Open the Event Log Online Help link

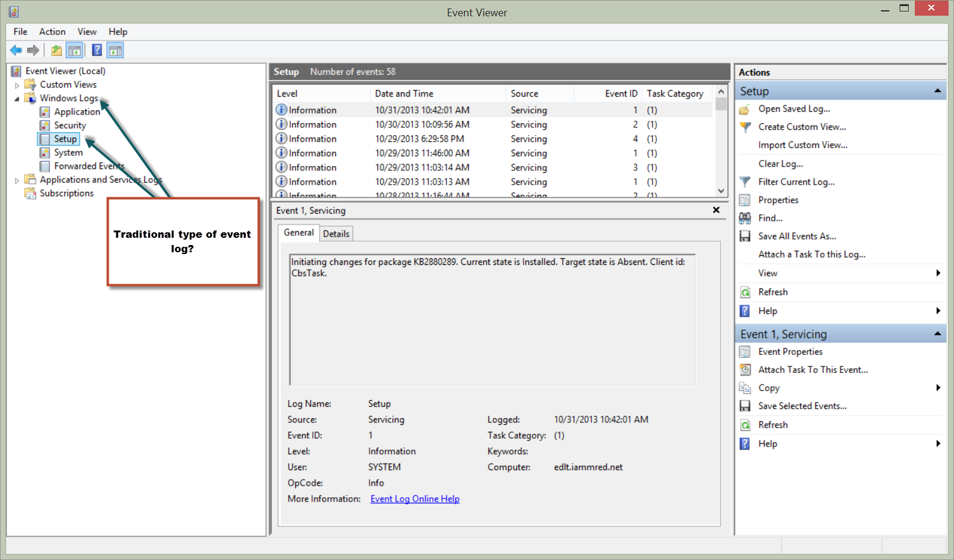pos(415,499)
